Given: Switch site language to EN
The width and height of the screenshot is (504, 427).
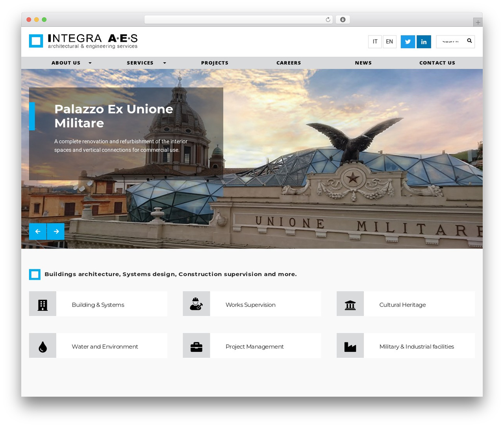Looking at the screenshot, I should pos(389,42).
